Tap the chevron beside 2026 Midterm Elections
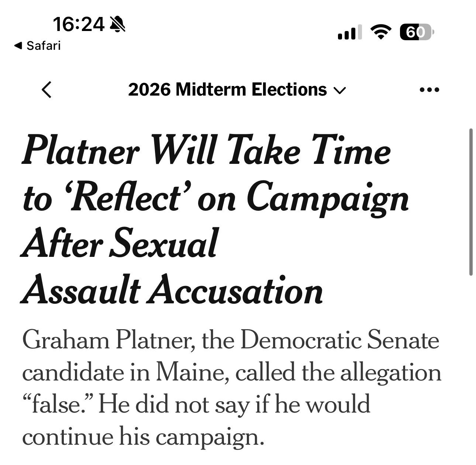Viewport: 476px width, 465px height. pyautogui.click(x=339, y=90)
